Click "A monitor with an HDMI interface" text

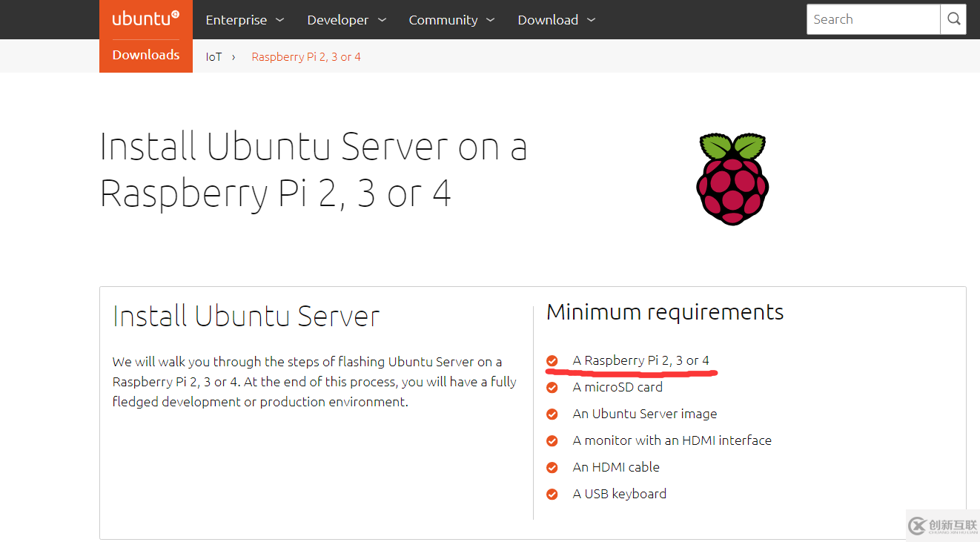tap(672, 440)
